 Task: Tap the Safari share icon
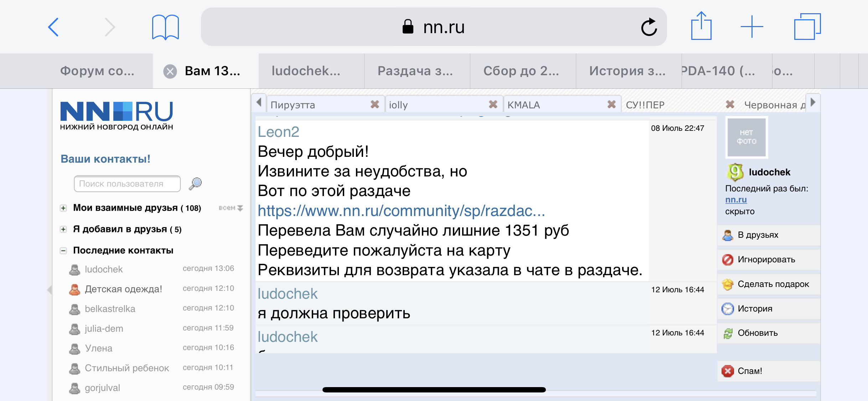[x=701, y=26]
